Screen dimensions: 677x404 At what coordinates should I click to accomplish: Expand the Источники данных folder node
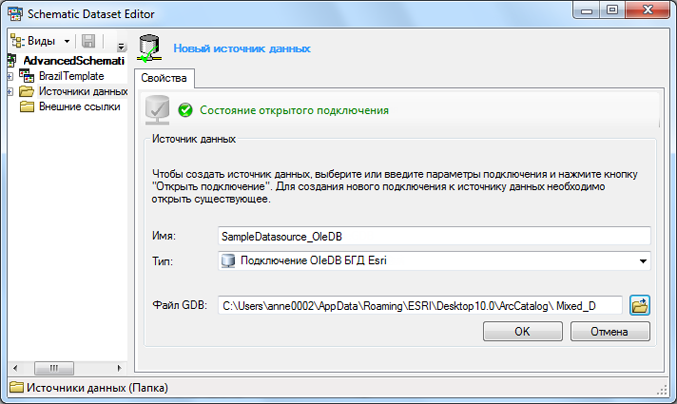[10, 92]
